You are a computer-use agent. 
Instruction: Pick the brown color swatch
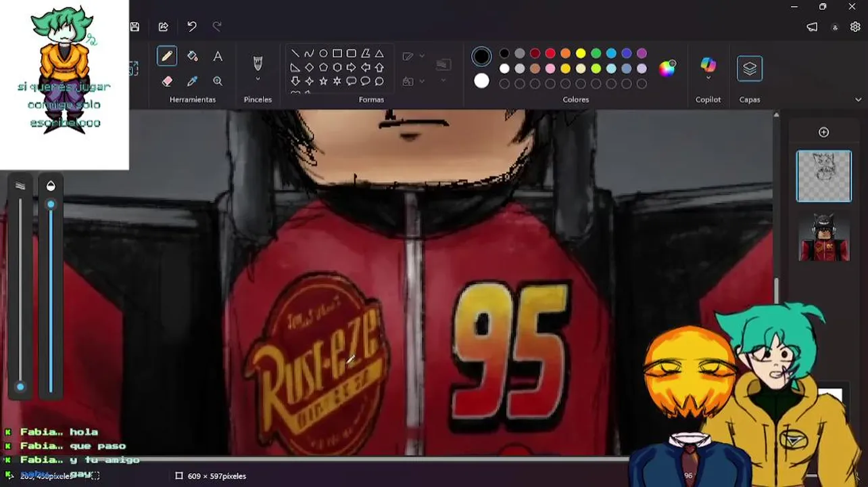535,68
